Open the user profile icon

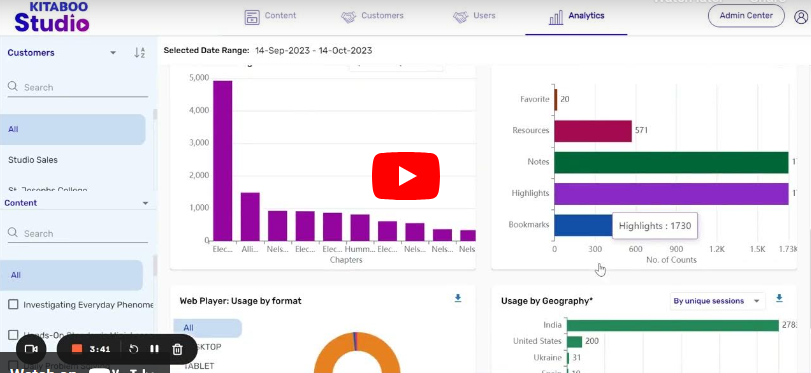[x=801, y=17]
